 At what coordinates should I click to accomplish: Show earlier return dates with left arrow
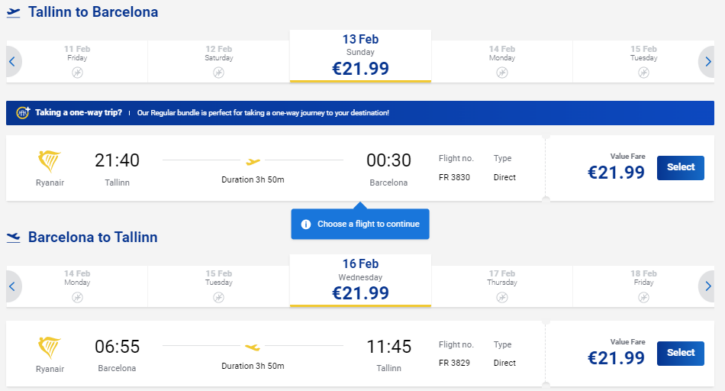pyautogui.click(x=12, y=287)
